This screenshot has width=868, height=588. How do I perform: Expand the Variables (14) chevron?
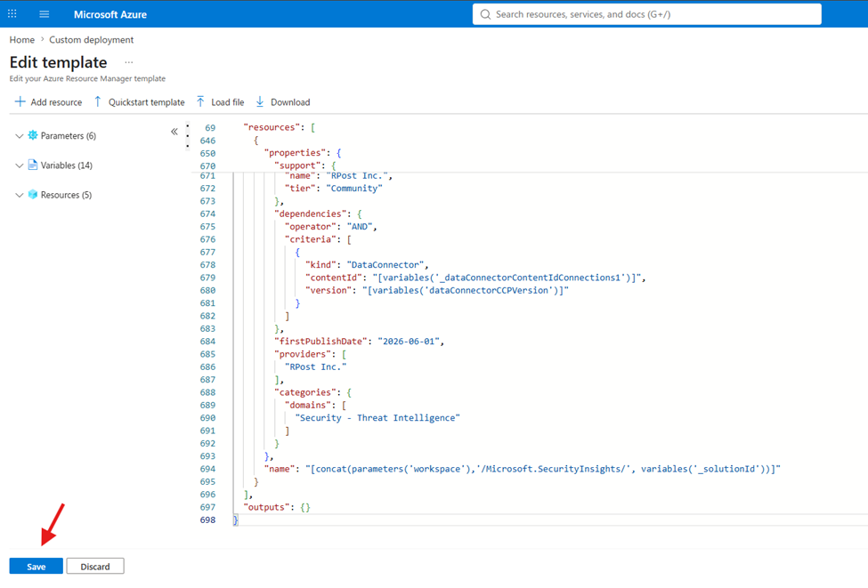20,165
